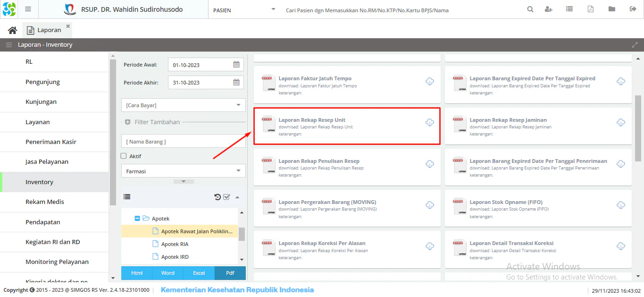Select Penerimaan Kasir in the report menu
Viewport: 644px width, 297px height.
54,142
